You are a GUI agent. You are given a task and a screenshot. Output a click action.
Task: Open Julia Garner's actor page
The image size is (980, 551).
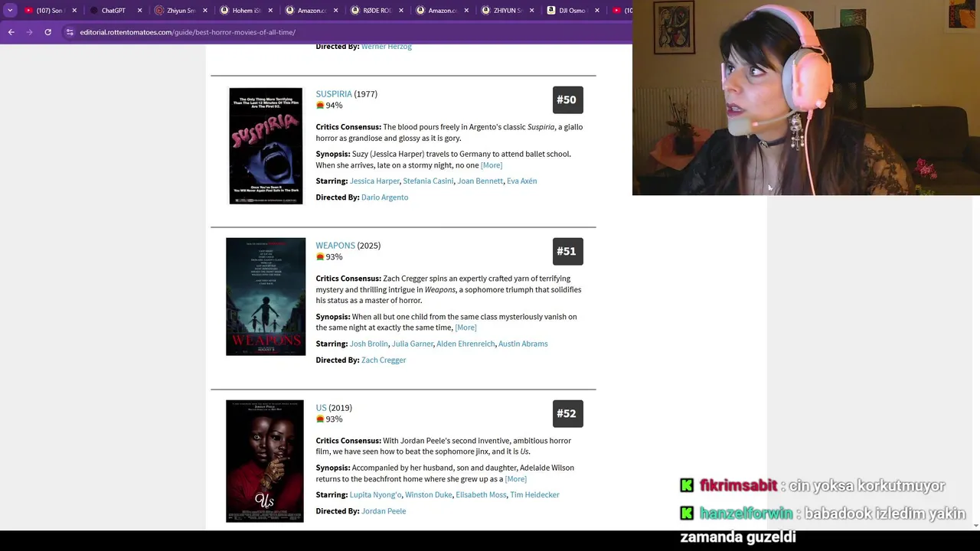413,344
